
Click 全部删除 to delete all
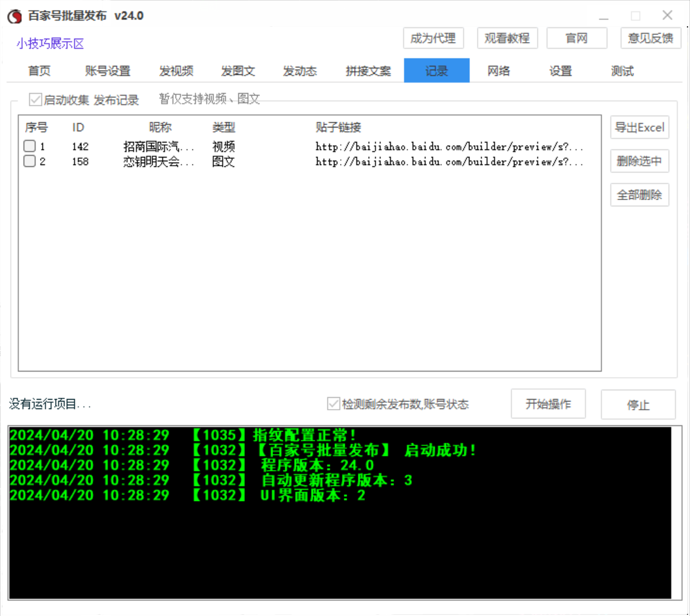coord(639,194)
